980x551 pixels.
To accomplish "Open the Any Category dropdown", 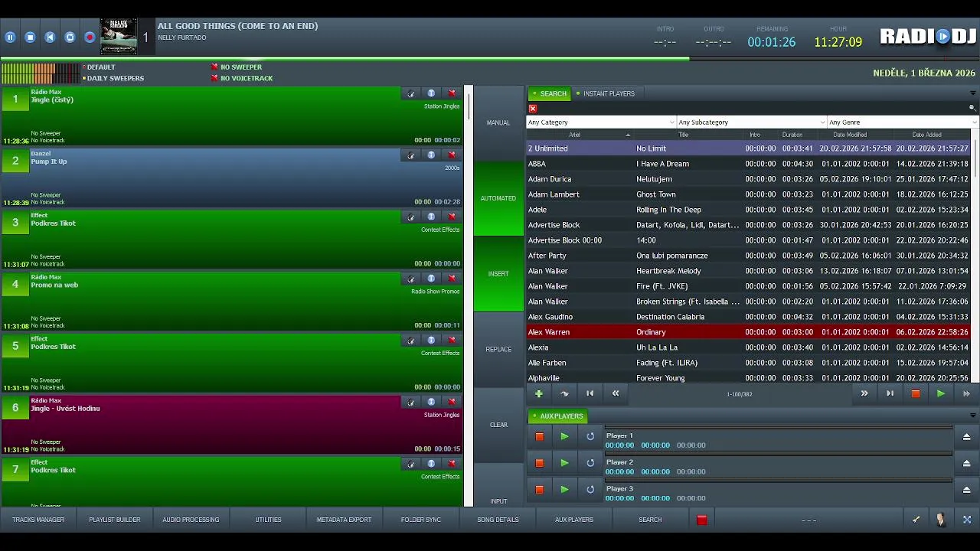I will (601, 122).
